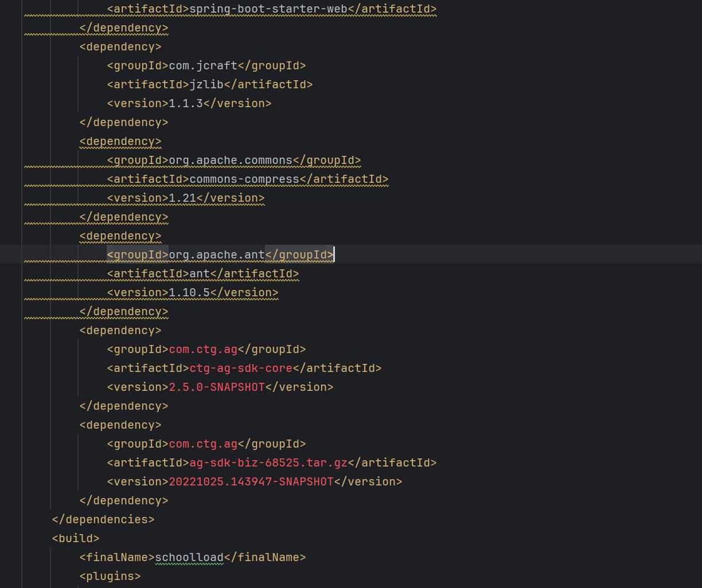Click version value 1.21

pyautogui.click(x=182, y=198)
